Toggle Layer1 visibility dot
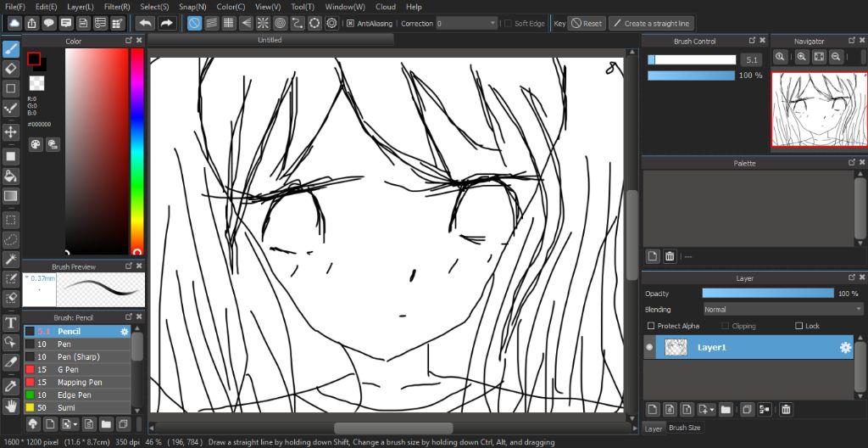 [x=649, y=348]
